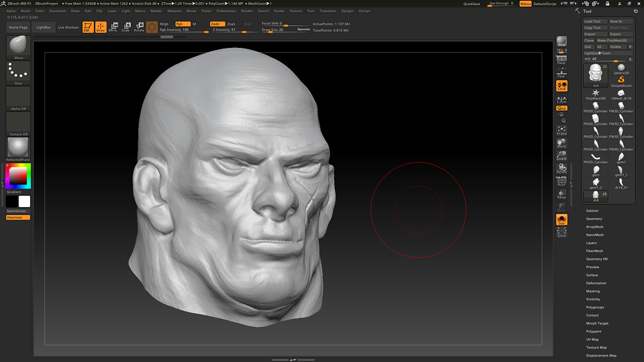Click the Z Intensity slider
Screen dimensions: 644x362
click(231, 30)
